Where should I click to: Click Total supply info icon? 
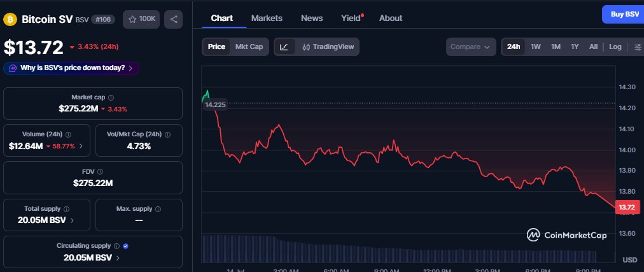67,209
